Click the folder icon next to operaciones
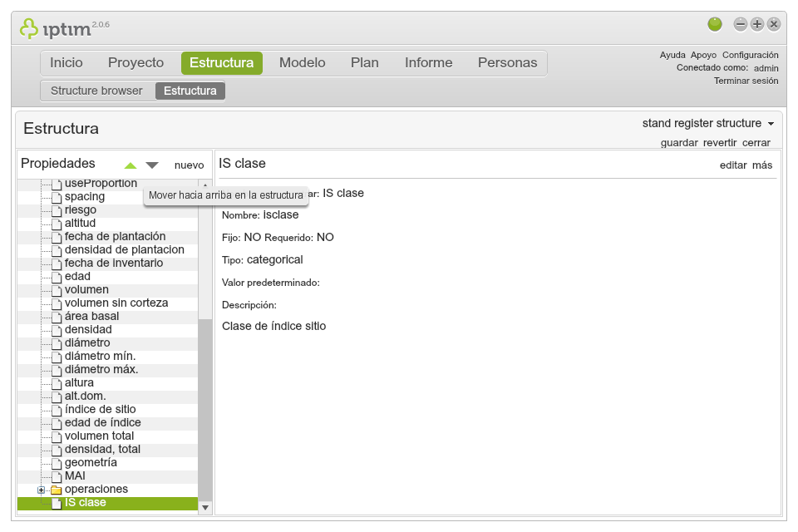This screenshot has width=798, height=532. [x=53, y=489]
